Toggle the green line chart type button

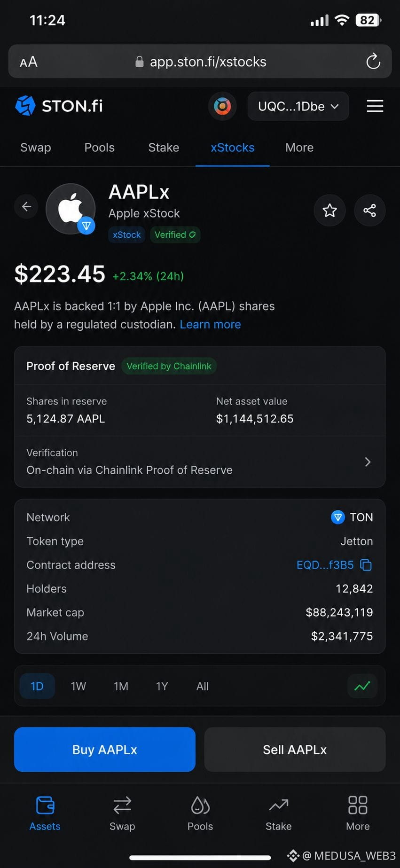[x=362, y=686]
